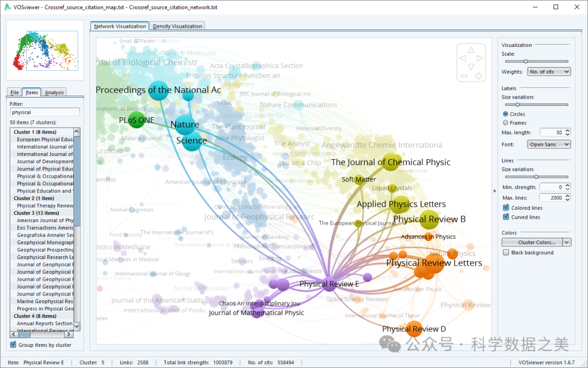Select the Frames label style
This screenshot has width=588, height=368.
(506, 123)
